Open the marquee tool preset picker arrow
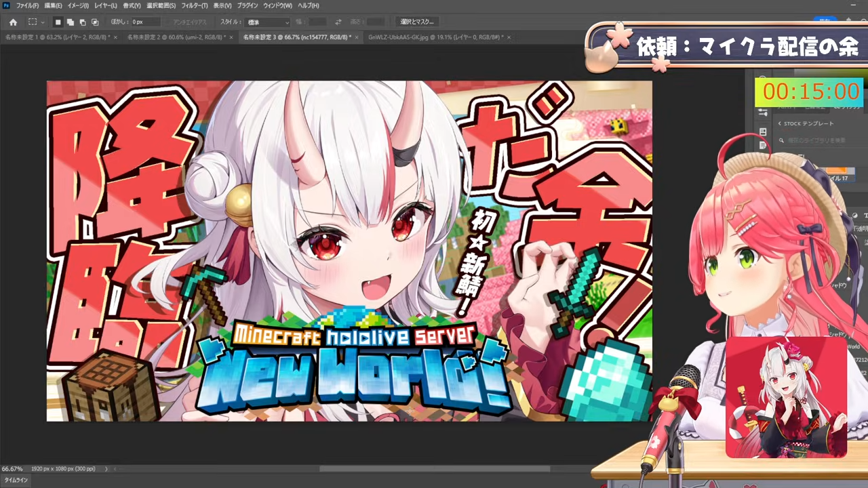 (x=42, y=22)
